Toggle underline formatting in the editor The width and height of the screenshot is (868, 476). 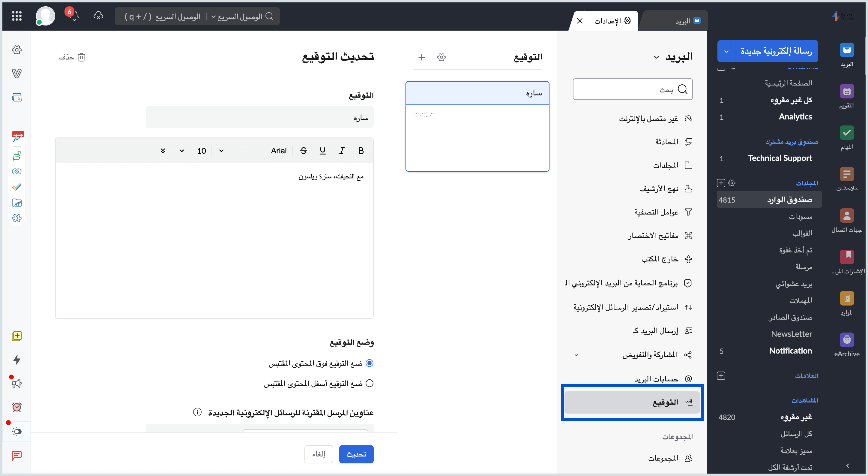tap(322, 151)
